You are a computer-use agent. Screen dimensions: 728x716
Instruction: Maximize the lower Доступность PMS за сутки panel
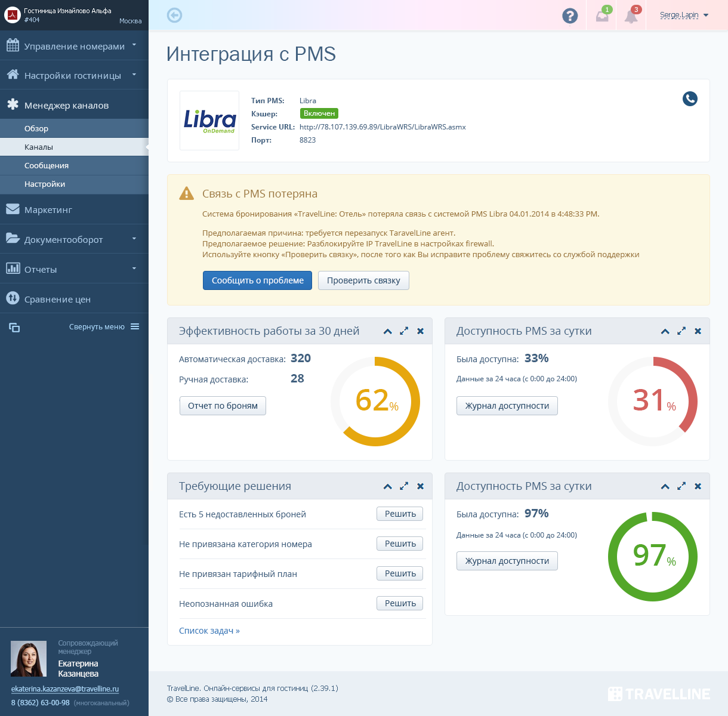coord(681,486)
